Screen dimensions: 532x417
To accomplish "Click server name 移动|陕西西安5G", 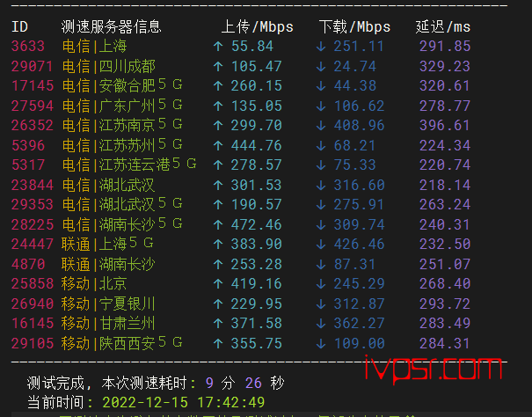I will point(122,343).
